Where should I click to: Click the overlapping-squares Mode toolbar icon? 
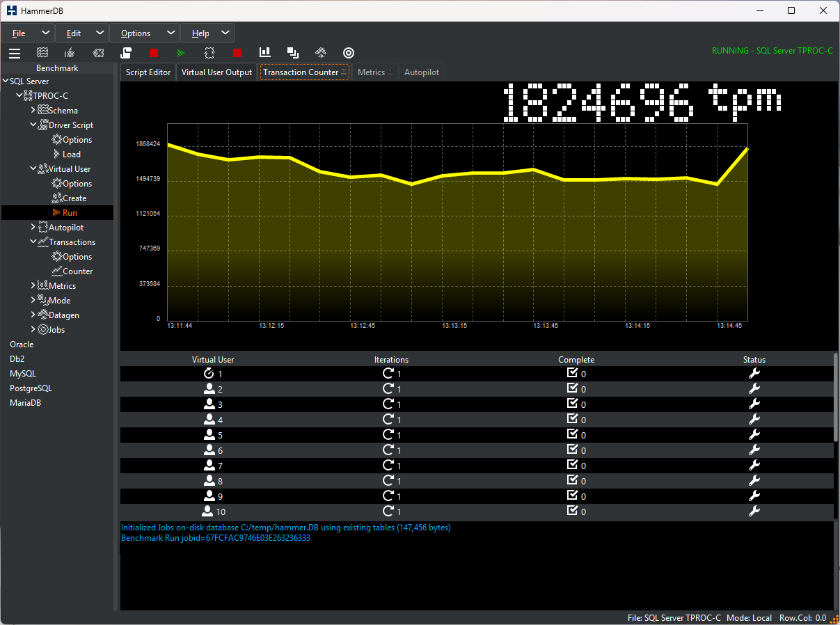(293, 53)
